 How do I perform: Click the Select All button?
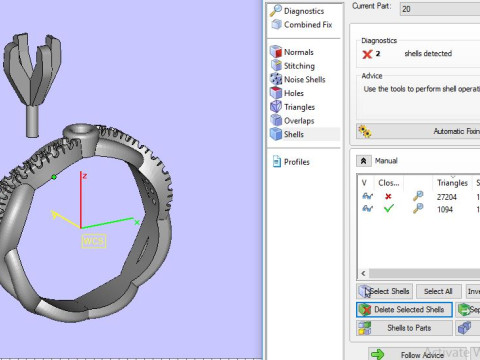tap(438, 291)
